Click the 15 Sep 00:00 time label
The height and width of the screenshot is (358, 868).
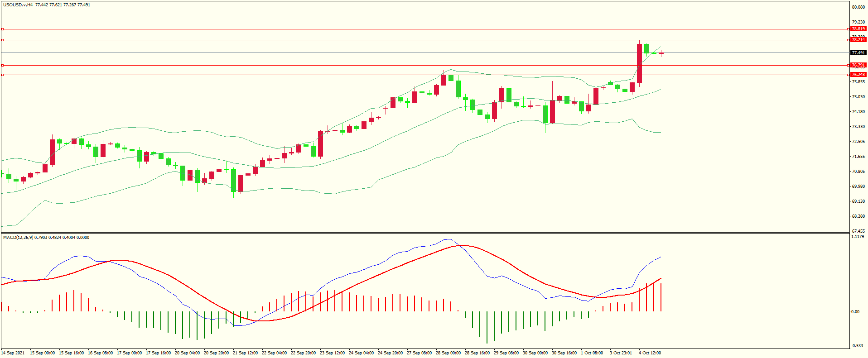43,353
